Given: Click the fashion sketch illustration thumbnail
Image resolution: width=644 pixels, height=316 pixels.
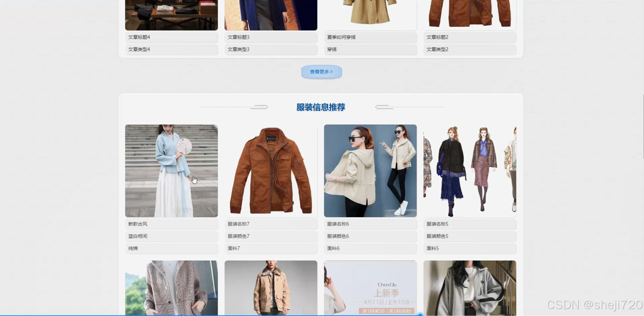Looking at the screenshot, I should [x=469, y=171].
